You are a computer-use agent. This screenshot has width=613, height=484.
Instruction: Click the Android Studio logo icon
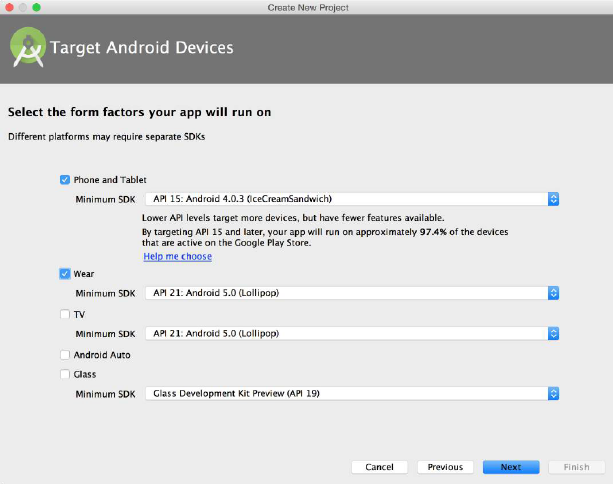(27, 47)
